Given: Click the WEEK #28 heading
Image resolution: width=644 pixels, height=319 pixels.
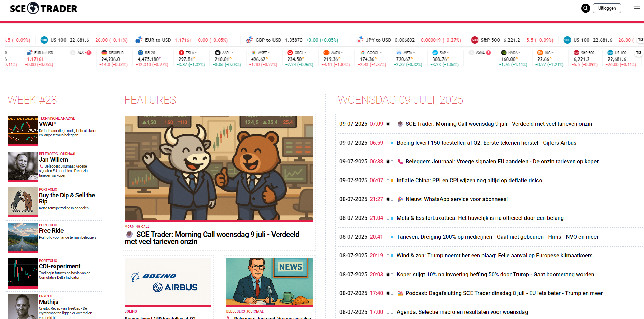Looking at the screenshot, I should click(32, 100).
